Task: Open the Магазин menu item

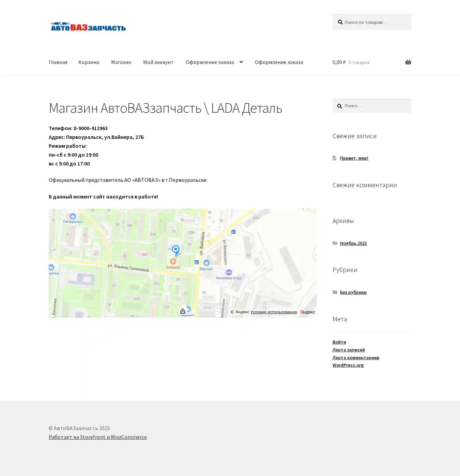Action: point(121,62)
